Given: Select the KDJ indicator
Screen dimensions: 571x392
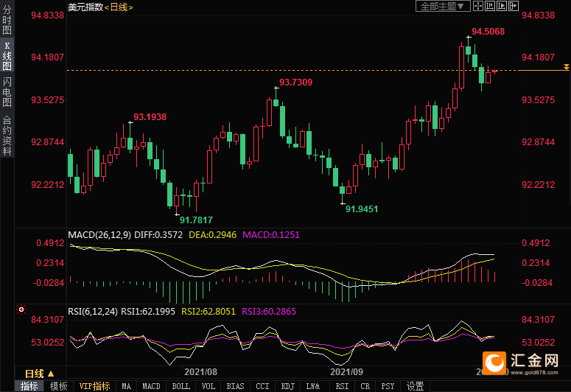Looking at the screenshot, I should click(287, 386).
